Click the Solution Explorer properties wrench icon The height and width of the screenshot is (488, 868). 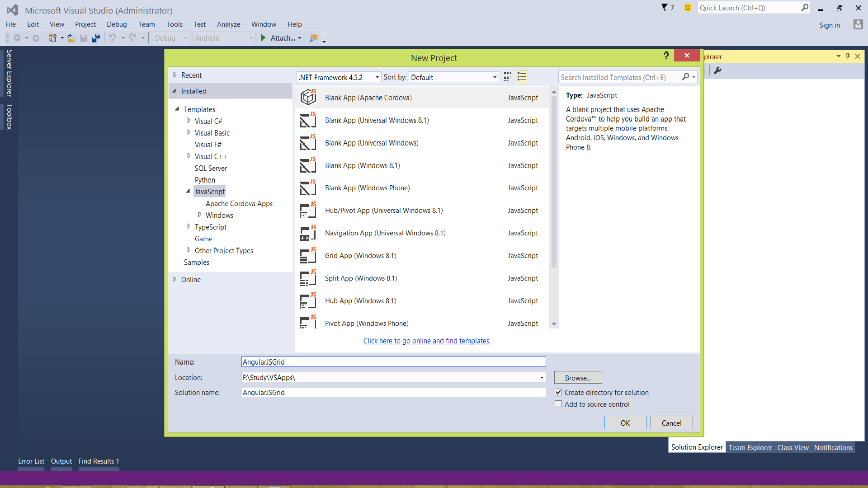tap(717, 70)
